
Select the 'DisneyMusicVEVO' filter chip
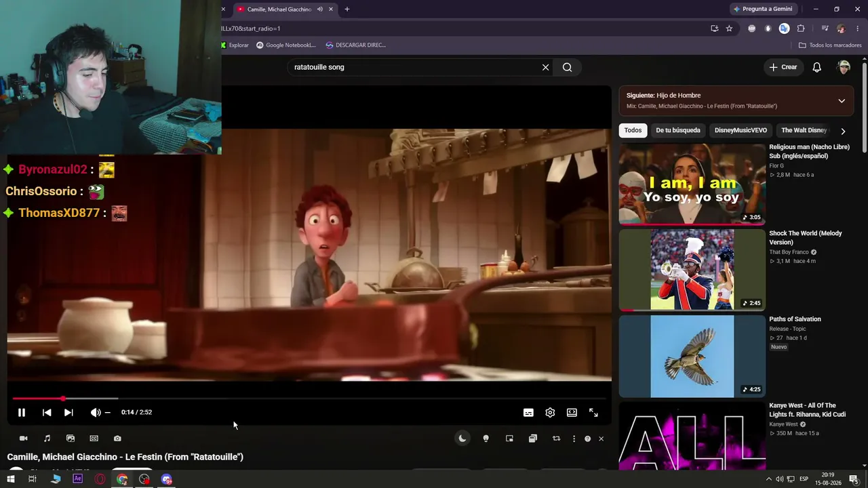click(x=741, y=130)
